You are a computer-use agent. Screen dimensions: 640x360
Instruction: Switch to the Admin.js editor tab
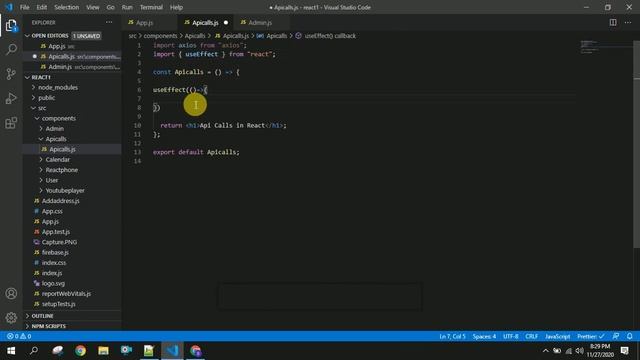coord(262,22)
